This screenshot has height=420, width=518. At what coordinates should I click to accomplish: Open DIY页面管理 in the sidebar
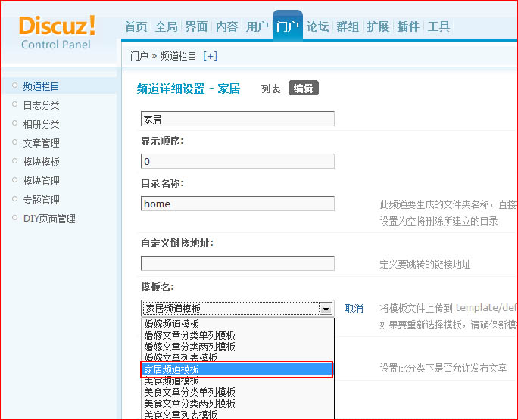click(x=49, y=219)
